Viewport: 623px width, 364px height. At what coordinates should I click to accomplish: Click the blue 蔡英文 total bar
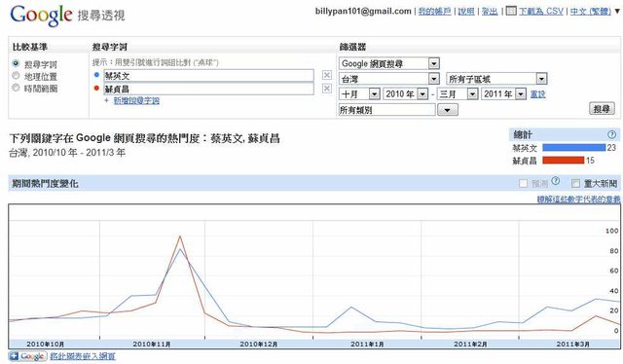573,147
